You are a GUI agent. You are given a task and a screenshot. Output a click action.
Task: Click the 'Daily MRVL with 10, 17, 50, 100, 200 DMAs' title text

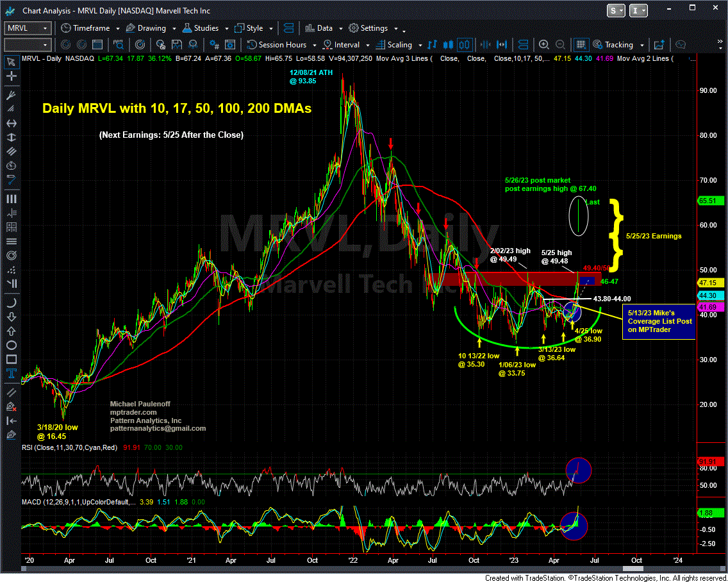point(177,108)
